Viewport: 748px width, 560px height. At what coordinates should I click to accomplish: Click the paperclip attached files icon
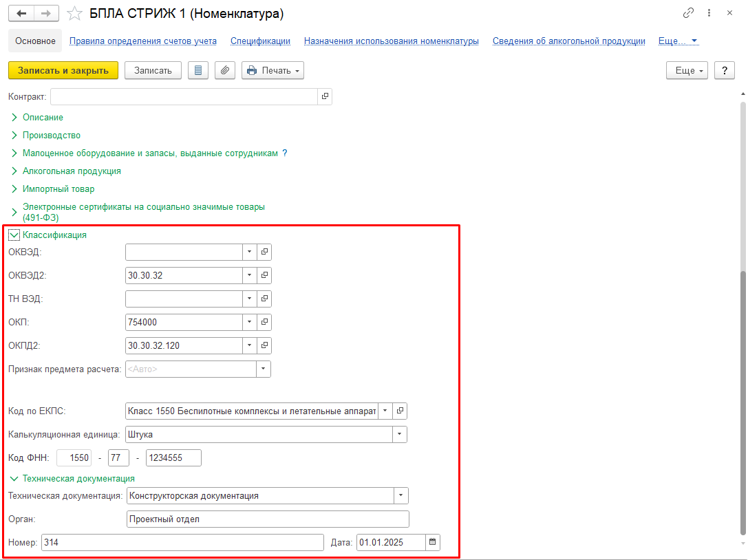(x=225, y=70)
